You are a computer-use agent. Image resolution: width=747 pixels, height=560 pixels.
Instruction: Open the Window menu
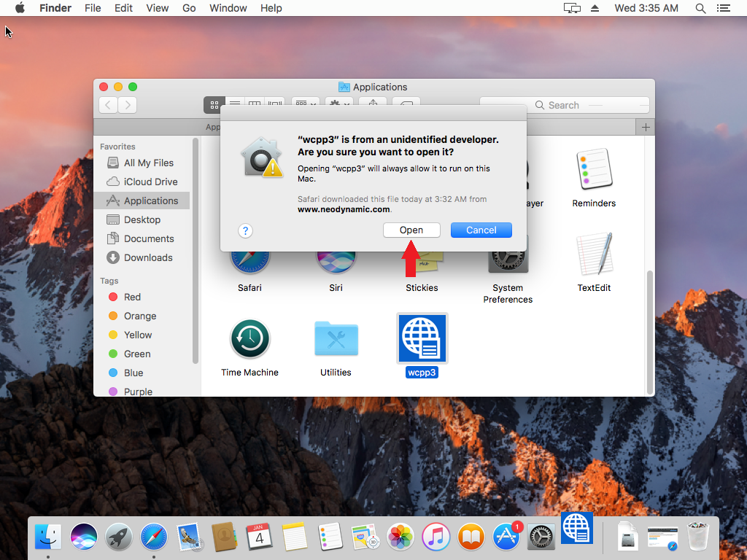click(x=228, y=8)
